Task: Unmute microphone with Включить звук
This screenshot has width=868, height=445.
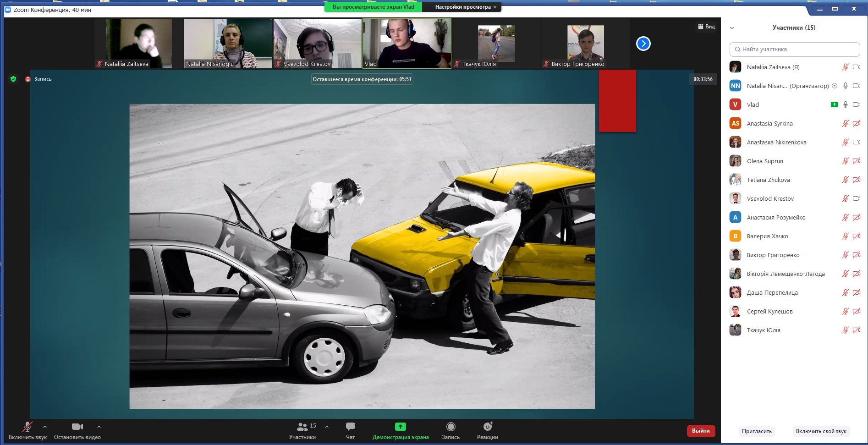Action: coord(27,427)
